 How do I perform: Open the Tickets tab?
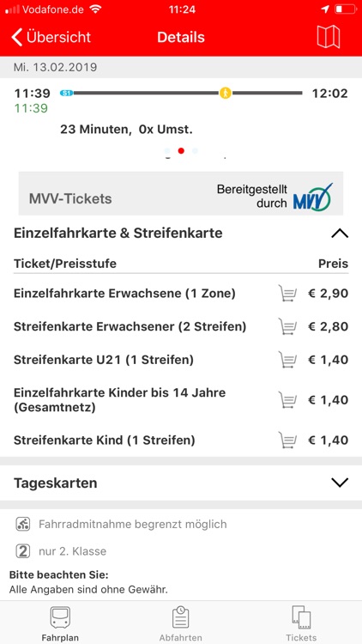coord(301,623)
